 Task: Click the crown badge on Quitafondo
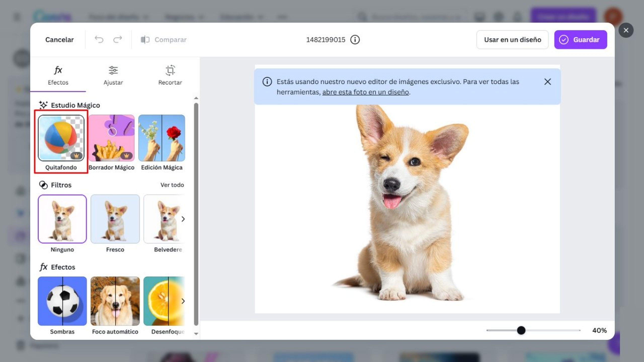pos(76,156)
